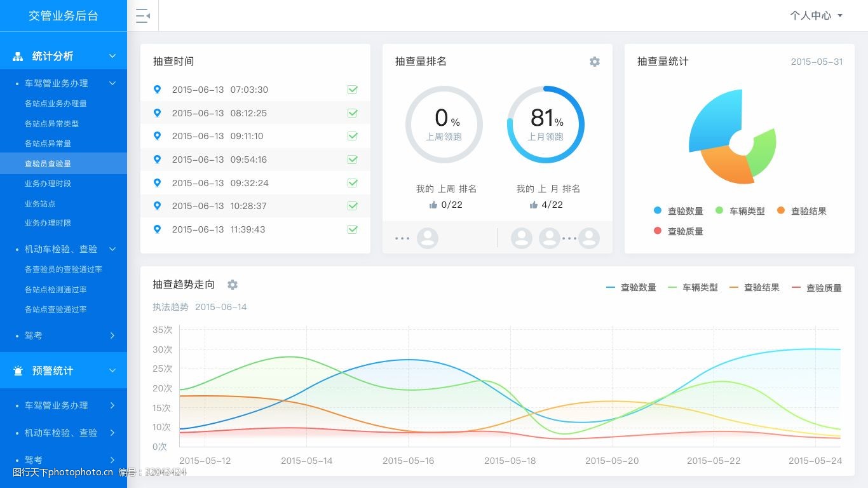
Task: Click location pin for 09:32:24 entry
Action: tap(158, 183)
